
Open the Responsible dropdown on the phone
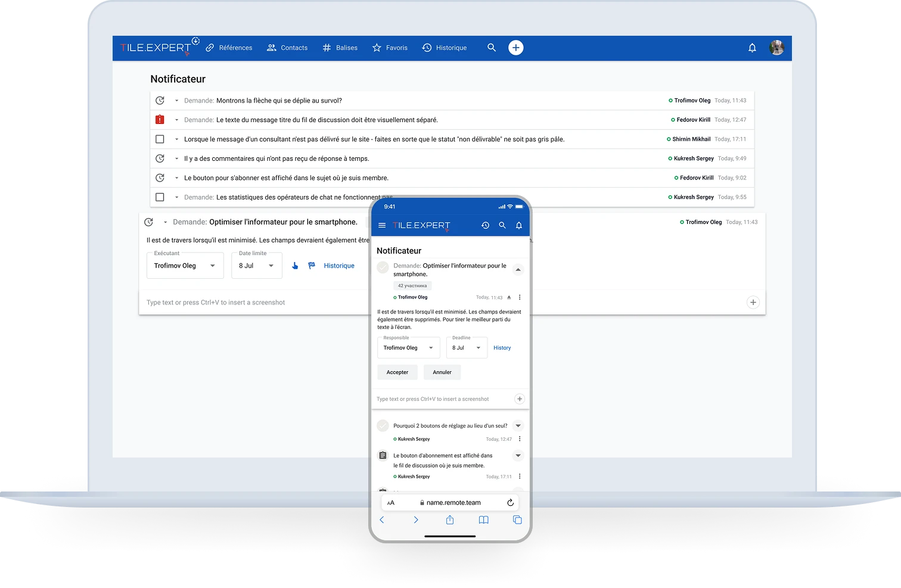point(409,348)
